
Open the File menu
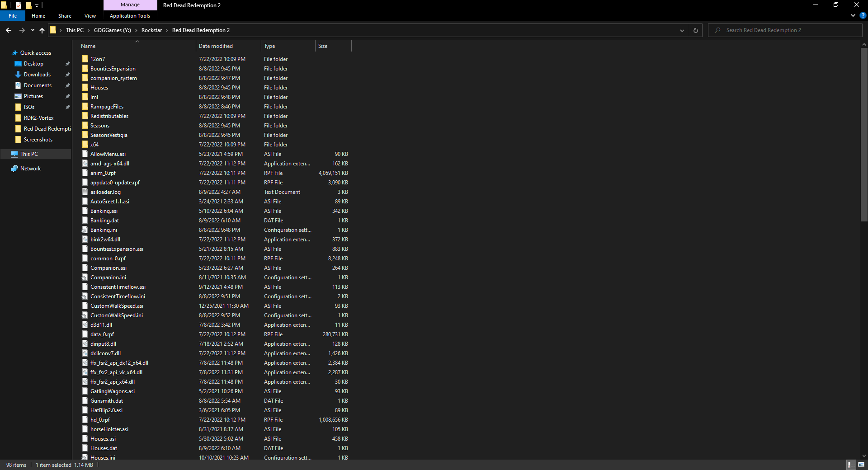[12, 15]
